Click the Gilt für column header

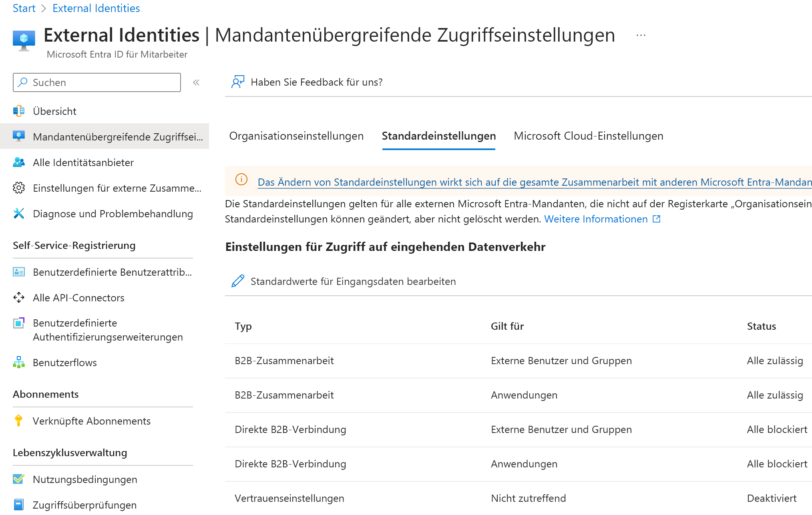click(x=507, y=326)
